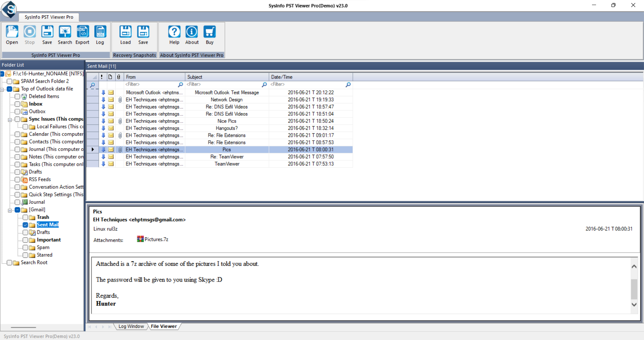Viewport: 644px width, 340px height.
Task: Select the RSS Feeds folder
Action: [40, 180]
